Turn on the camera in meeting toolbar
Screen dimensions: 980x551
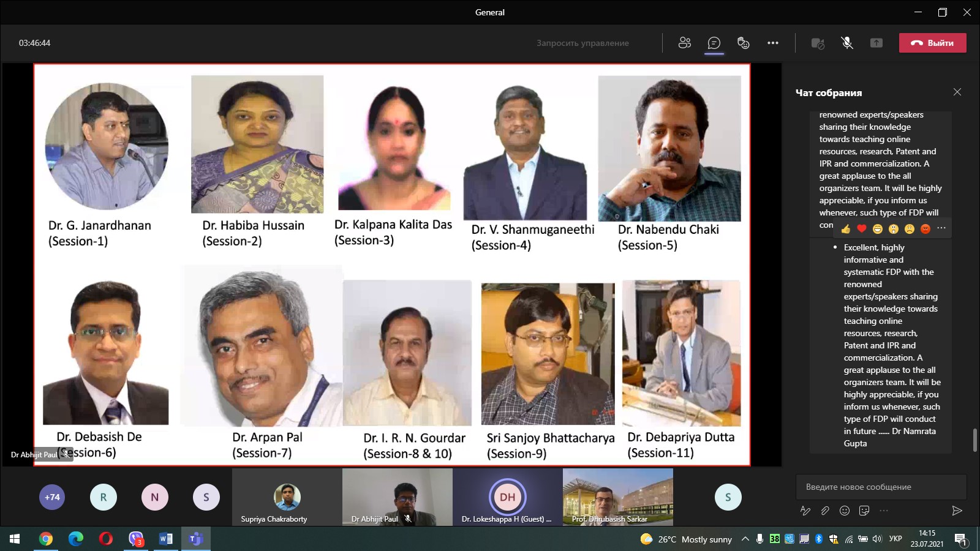click(818, 43)
